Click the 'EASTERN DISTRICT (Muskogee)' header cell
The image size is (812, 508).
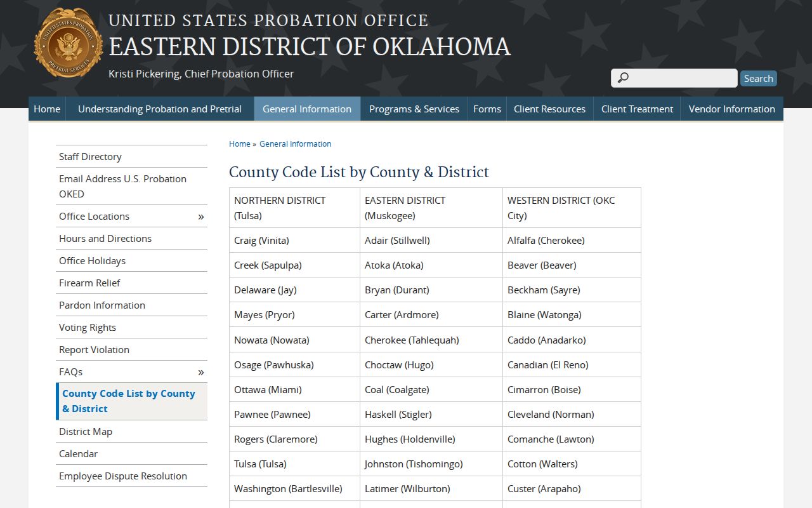431,208
